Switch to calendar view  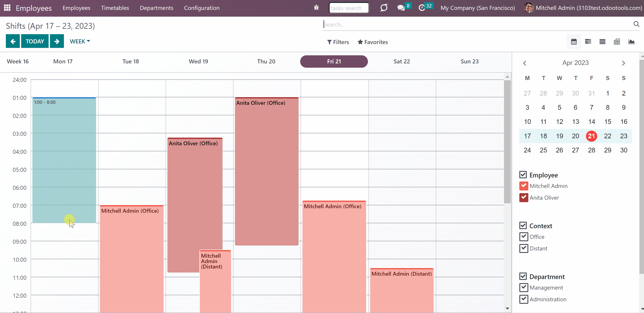[574, 42]
